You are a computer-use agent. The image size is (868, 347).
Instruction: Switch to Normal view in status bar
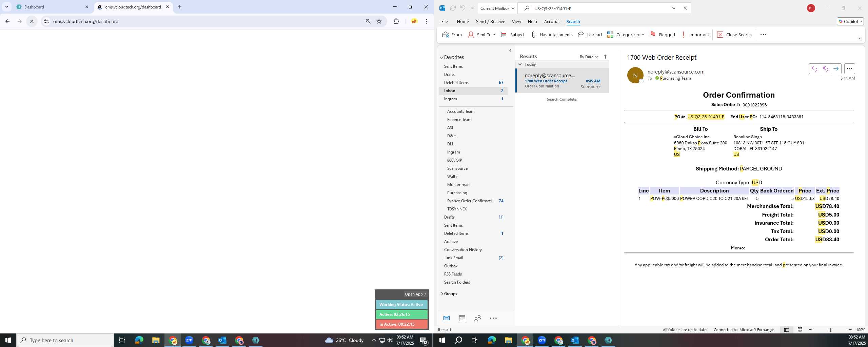tap(786, 330)
